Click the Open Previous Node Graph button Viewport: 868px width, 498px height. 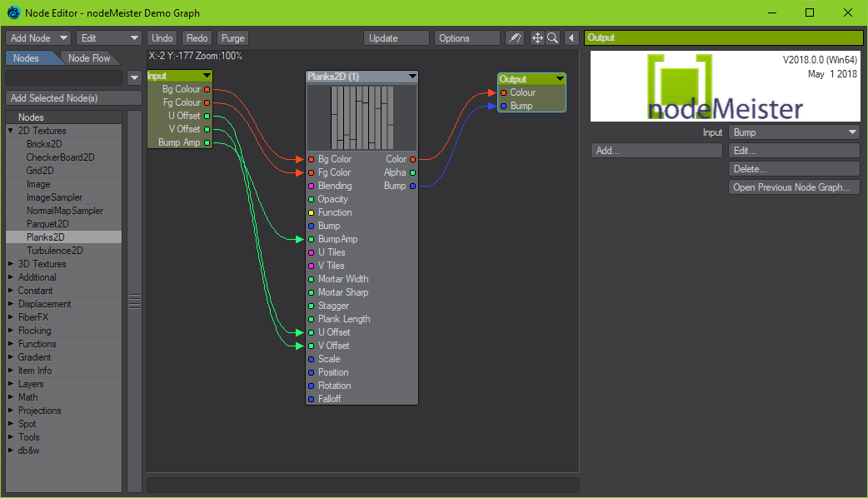coord(793,187)
